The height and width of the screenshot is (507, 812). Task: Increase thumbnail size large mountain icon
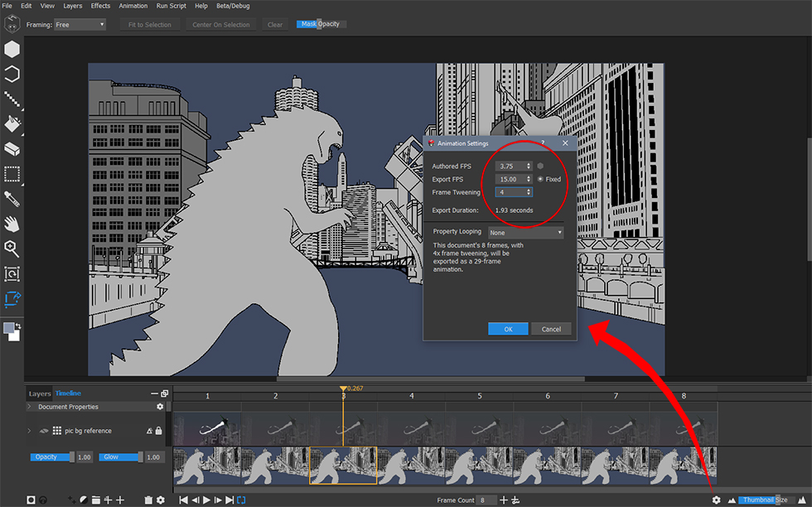(802, 500)
